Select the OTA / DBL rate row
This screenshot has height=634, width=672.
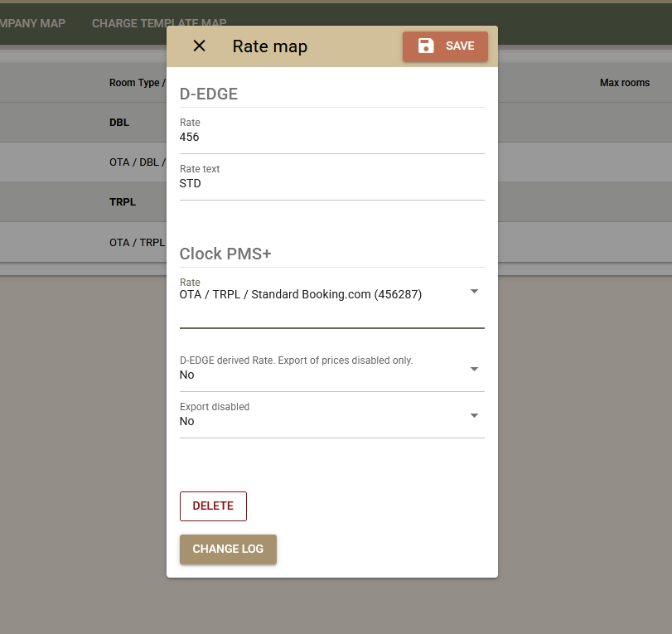point(83,162)
